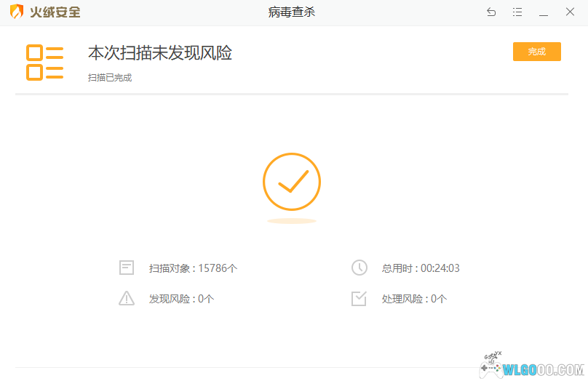This screenshot has width=588, height=381.
Task: Select the 总用时 00:24:03 text
Action: coord(421,268)
